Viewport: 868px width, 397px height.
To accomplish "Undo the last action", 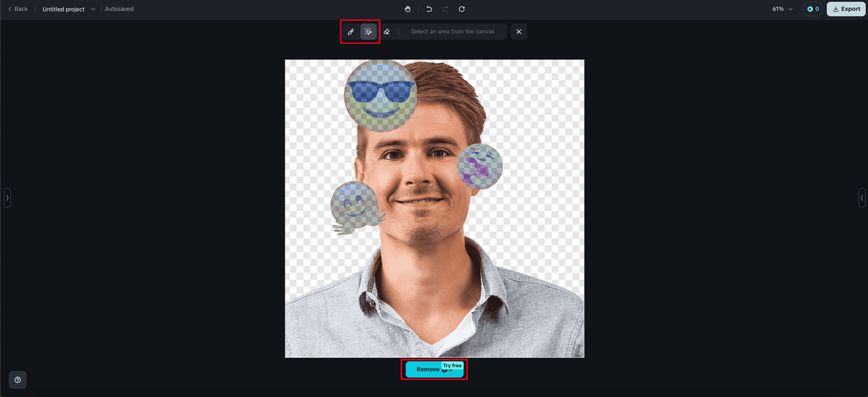I will [429, 9].
